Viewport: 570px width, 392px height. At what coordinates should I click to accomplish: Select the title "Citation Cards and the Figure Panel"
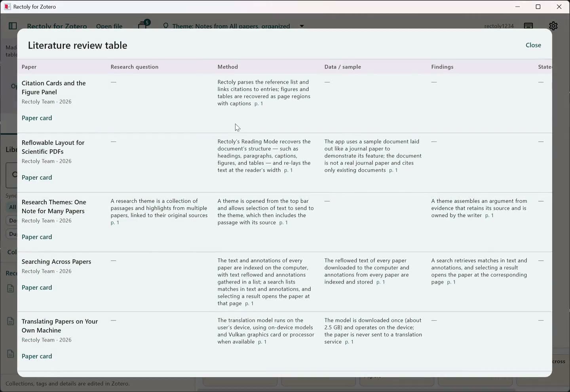(x=54, y=88)
